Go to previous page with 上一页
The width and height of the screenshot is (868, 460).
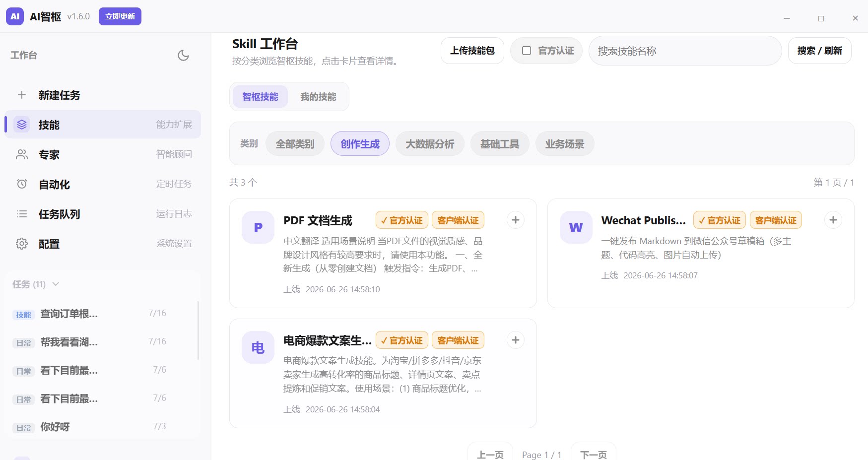point(490,454)
